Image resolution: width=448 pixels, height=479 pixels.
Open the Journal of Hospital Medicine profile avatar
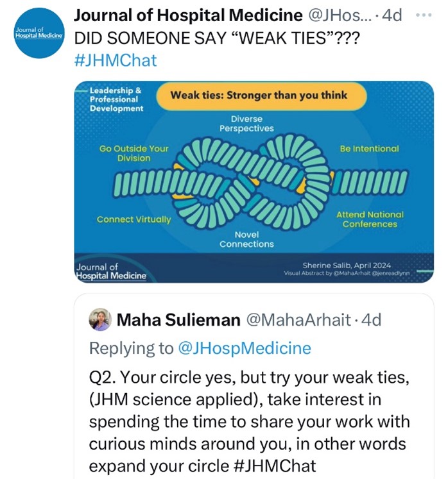click(37, 33)
